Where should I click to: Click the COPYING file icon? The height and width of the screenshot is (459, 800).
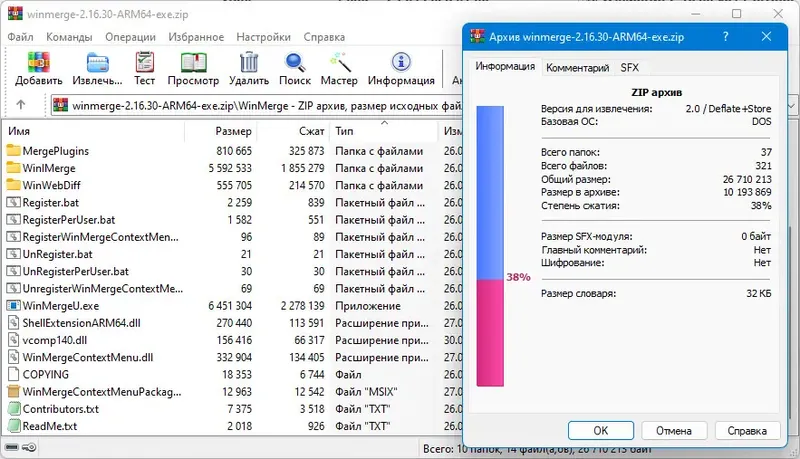[13, 374]
